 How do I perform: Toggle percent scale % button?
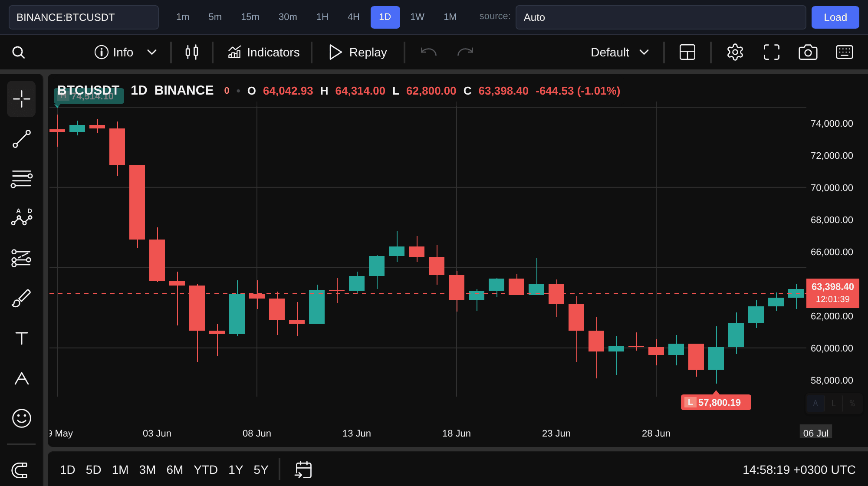pyautogui.click(x=852, y=404)
